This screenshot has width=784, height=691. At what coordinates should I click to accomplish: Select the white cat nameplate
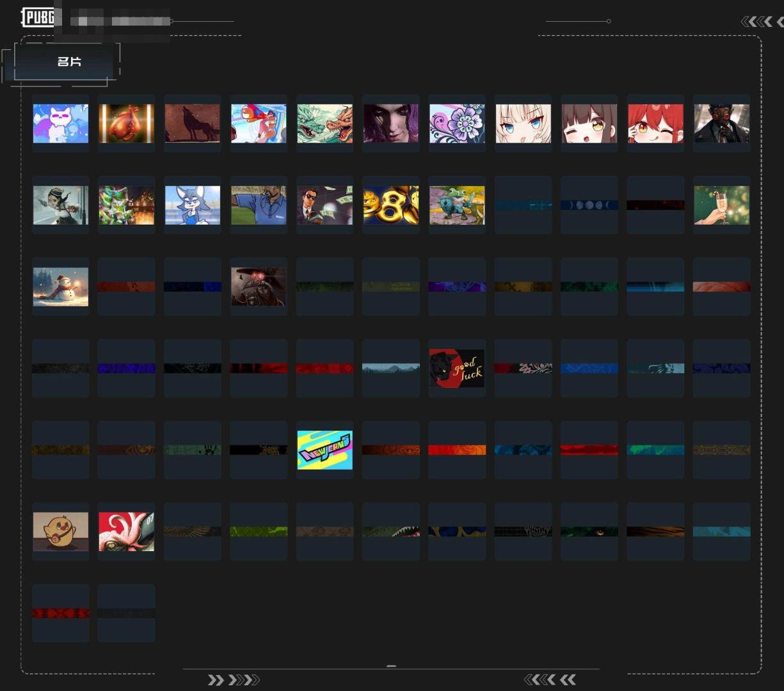point(61,123)
